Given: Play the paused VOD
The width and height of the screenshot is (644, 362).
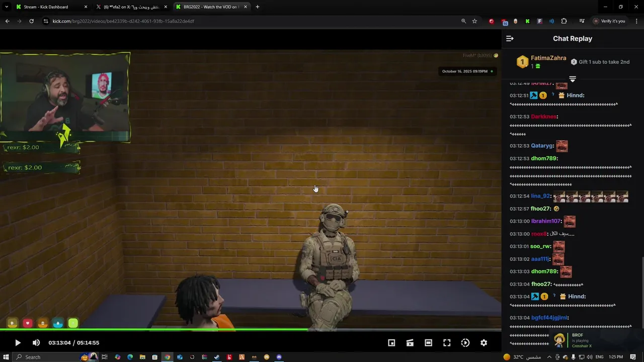Looking at the screenshot, I should coord(18,343).
